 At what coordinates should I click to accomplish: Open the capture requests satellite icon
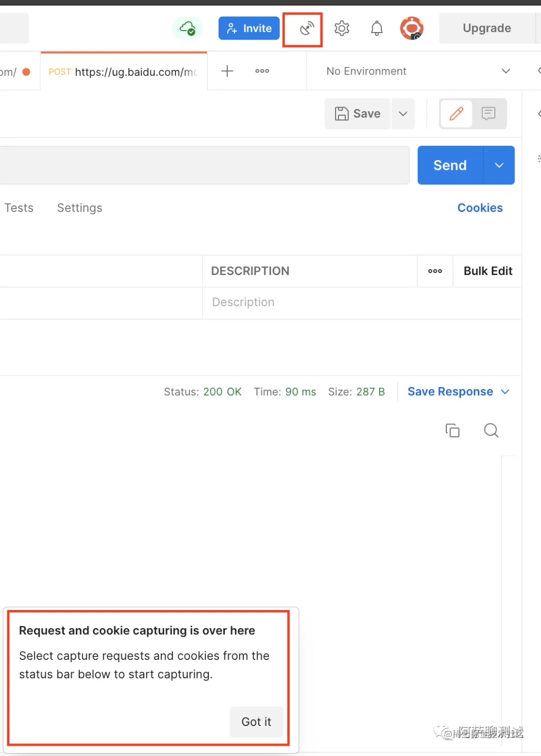(x=307, y=29)
